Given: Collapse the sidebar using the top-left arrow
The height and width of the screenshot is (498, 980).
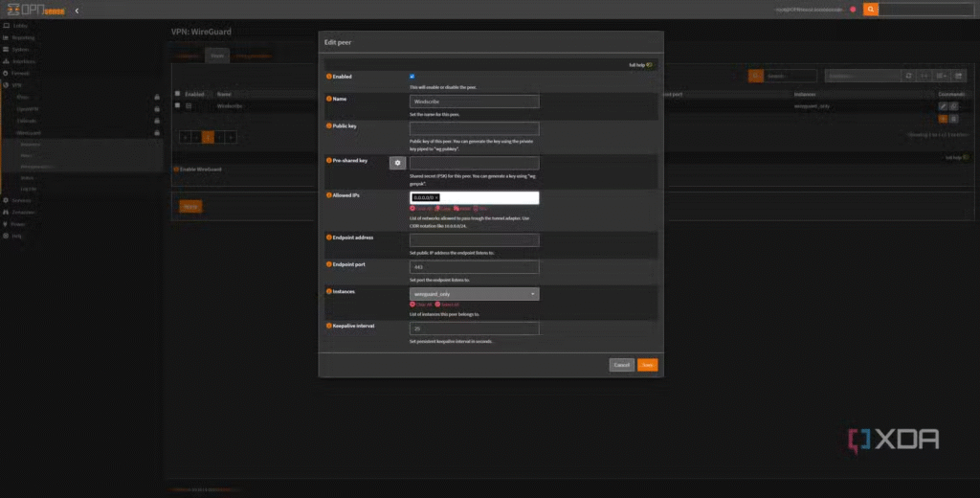Looking at the screenshot, I should [77, 10].
